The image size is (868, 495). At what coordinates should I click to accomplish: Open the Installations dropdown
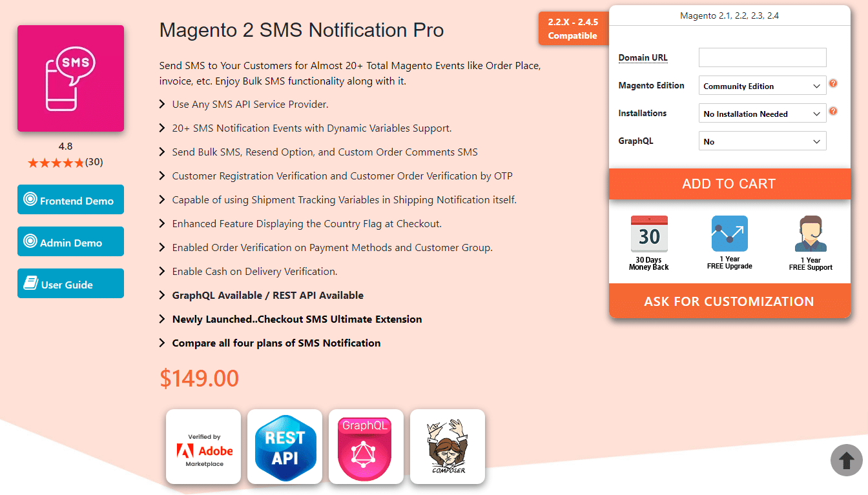tap(762, 114)
